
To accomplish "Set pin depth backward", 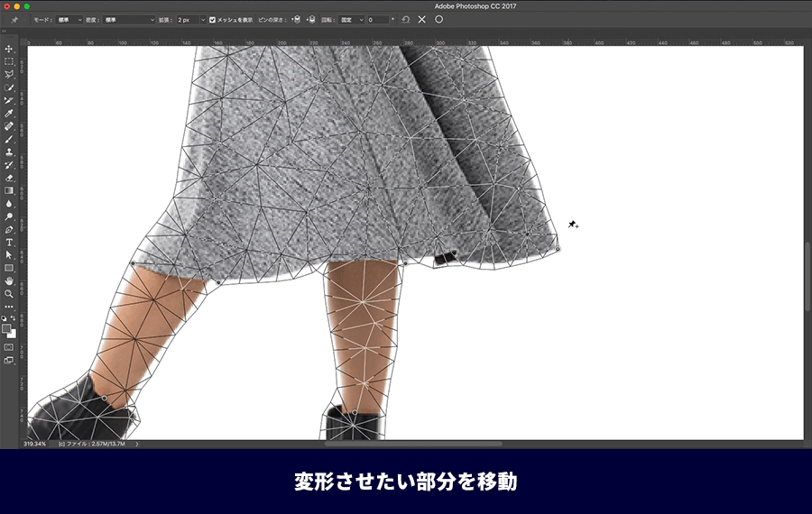I will (x=311, y=20).
